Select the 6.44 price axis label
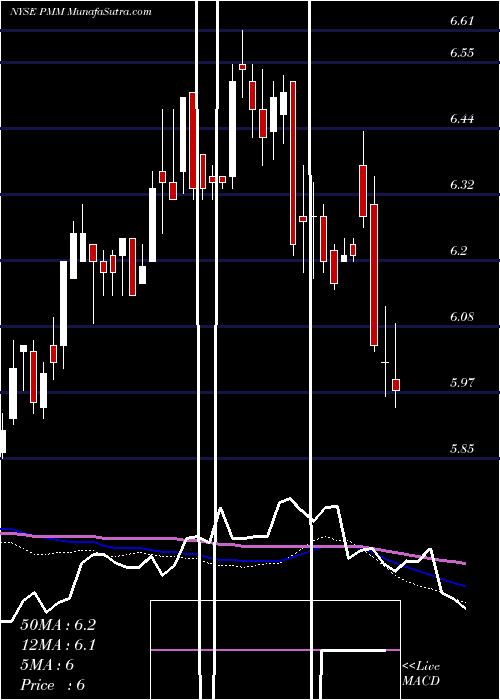500x700 pixels. click(x=462, y=118)
